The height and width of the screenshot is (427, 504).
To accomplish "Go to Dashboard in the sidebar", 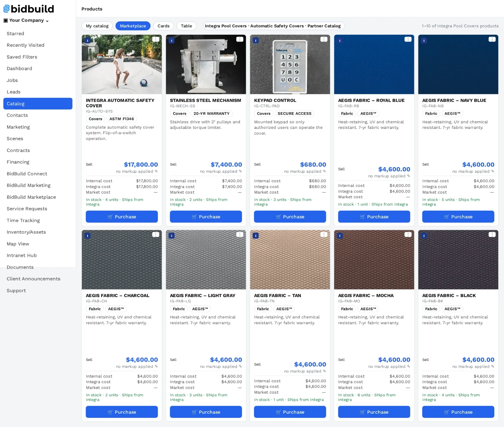I will tap(38, 68).
